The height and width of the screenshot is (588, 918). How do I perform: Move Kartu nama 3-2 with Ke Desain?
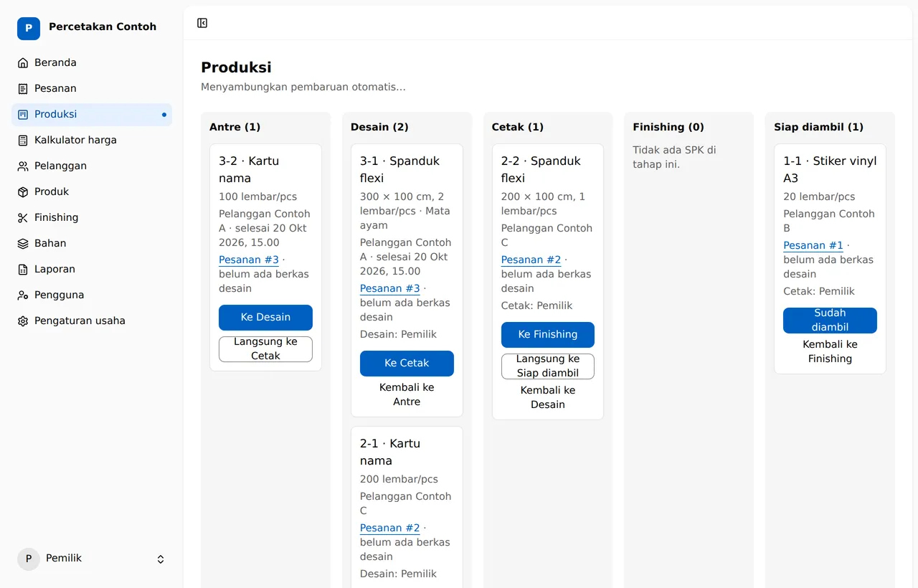click(x=265, y=318)
